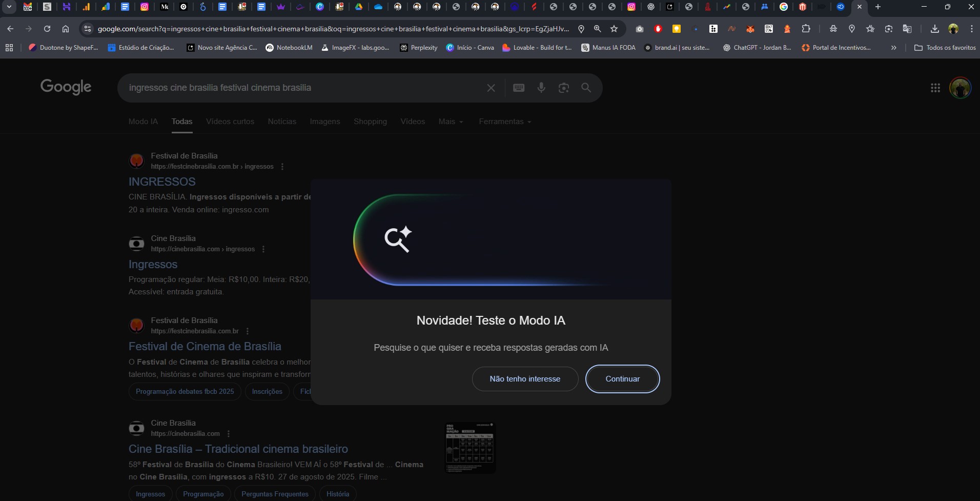This screenshot has width=980, height=501.
Task: Clear the search query with the X icon
Action: pyautogui.click(x=491, y=88)
